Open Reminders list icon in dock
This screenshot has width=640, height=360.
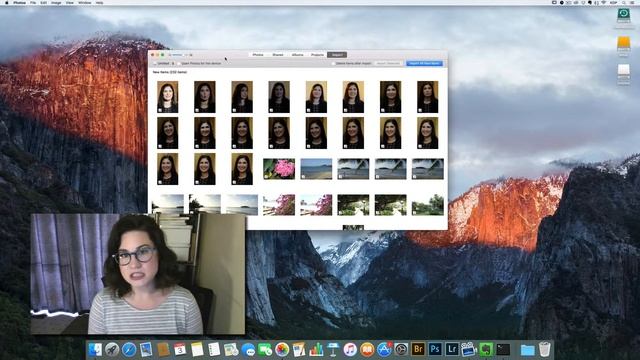[x=214, y=350]
